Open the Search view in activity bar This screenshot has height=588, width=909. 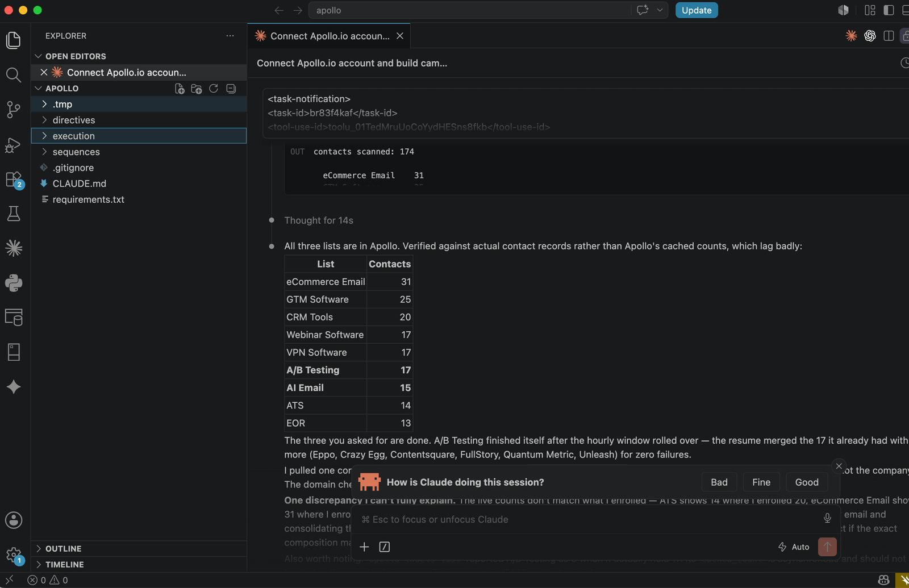[x=14, y=75]
